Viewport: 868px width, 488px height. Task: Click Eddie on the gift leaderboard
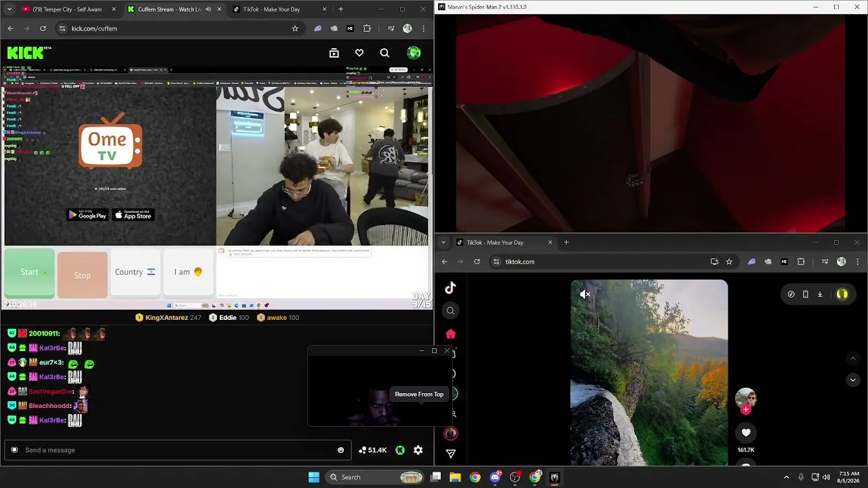(229, 317)
